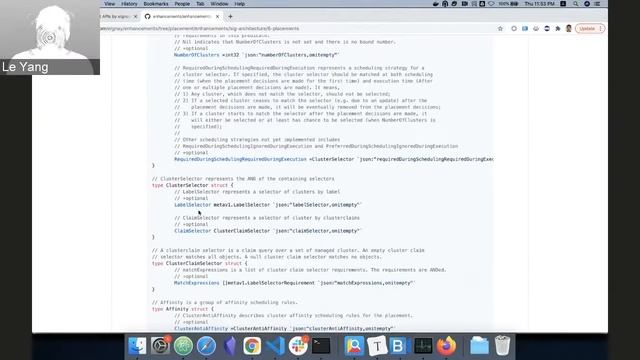The height and width of the screenshot is (360, 640).
Task: Click the 'MatchExpressions' field name
Action: coord(197,283)
